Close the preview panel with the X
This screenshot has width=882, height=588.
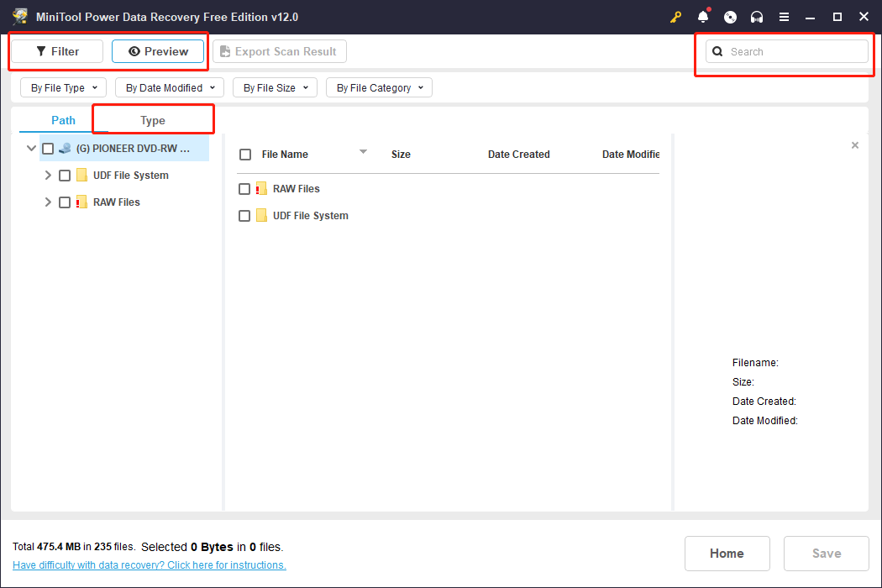[x=855, y=145]
